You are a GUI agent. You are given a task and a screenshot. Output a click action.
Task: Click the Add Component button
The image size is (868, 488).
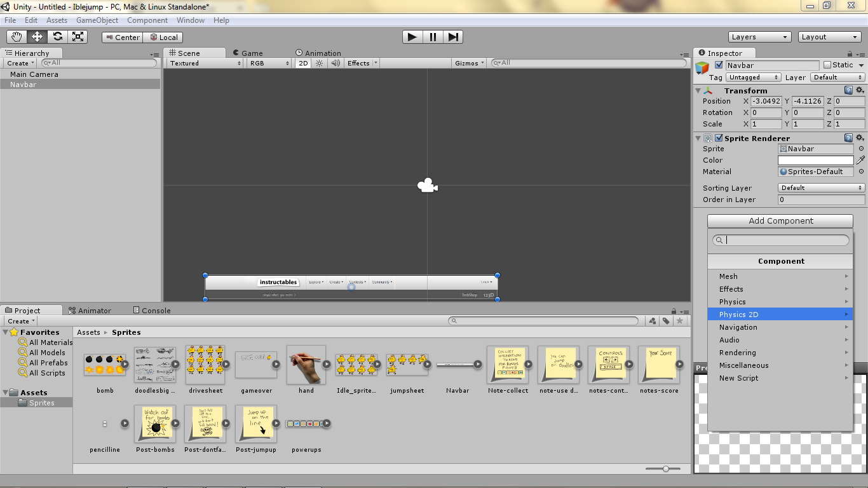[780, 221]
